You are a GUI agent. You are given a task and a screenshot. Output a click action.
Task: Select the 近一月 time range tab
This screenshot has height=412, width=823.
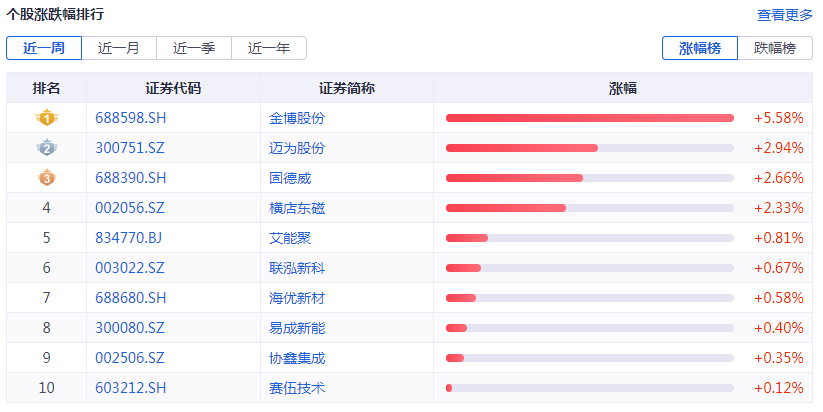(x=119, y=48)
